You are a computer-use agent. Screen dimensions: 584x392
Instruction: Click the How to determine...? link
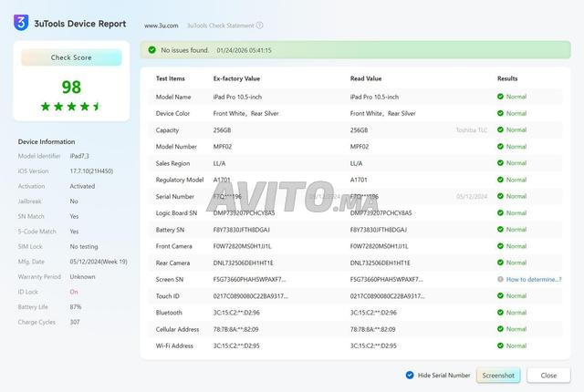click(534, 279)
